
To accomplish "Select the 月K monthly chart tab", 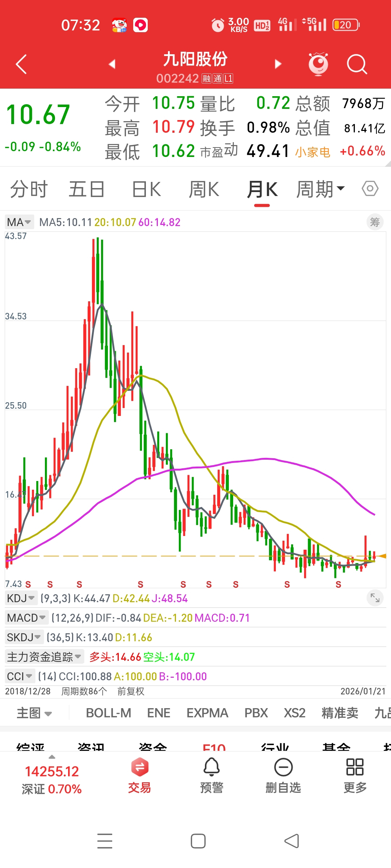I will pos(262,189).
